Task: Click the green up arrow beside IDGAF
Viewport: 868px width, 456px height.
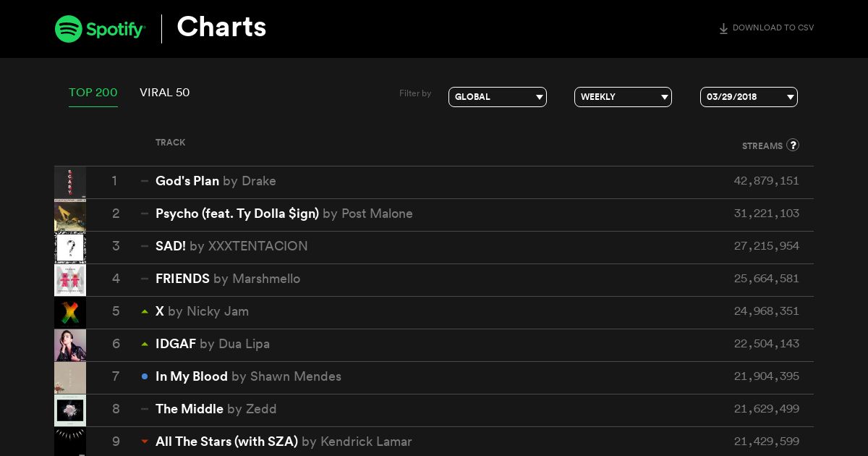Action: pyautogui.click(x=145, y=344)
